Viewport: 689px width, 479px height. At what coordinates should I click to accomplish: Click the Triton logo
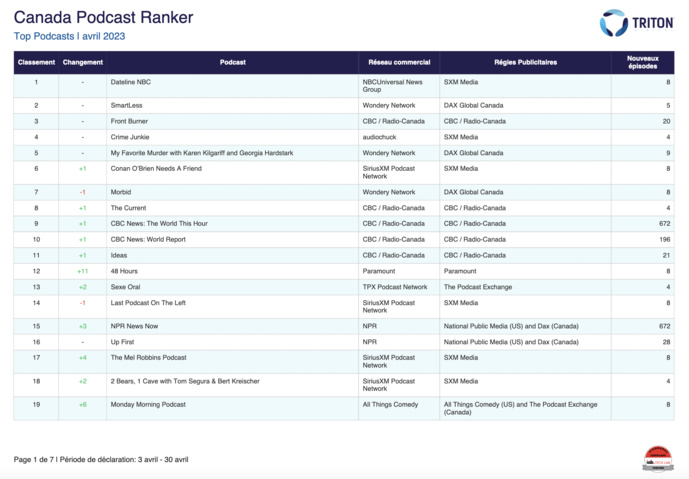[x=636, y=23]
